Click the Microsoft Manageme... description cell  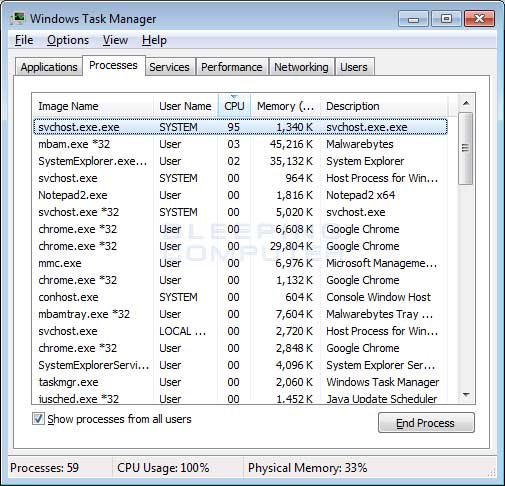tap(381, 263)
